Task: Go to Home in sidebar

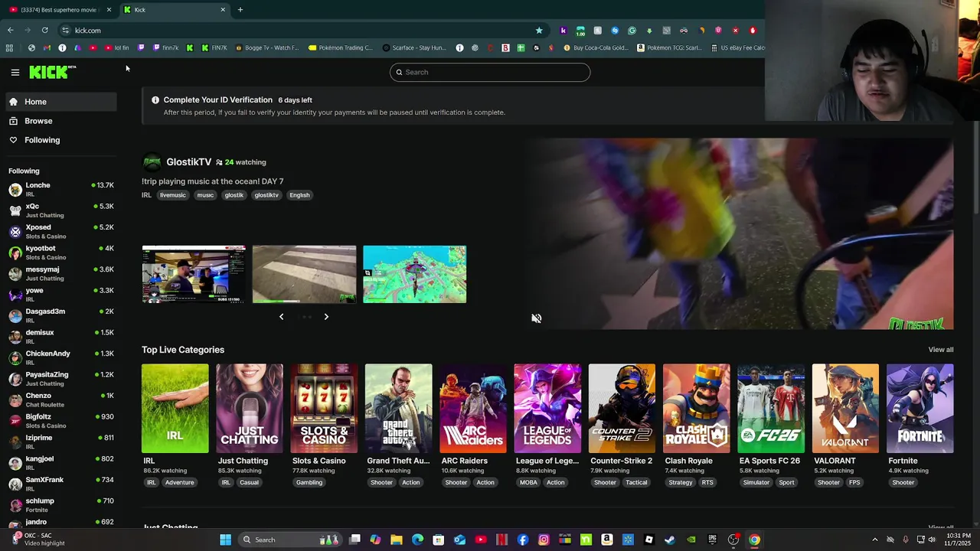Action: (60, 102)
